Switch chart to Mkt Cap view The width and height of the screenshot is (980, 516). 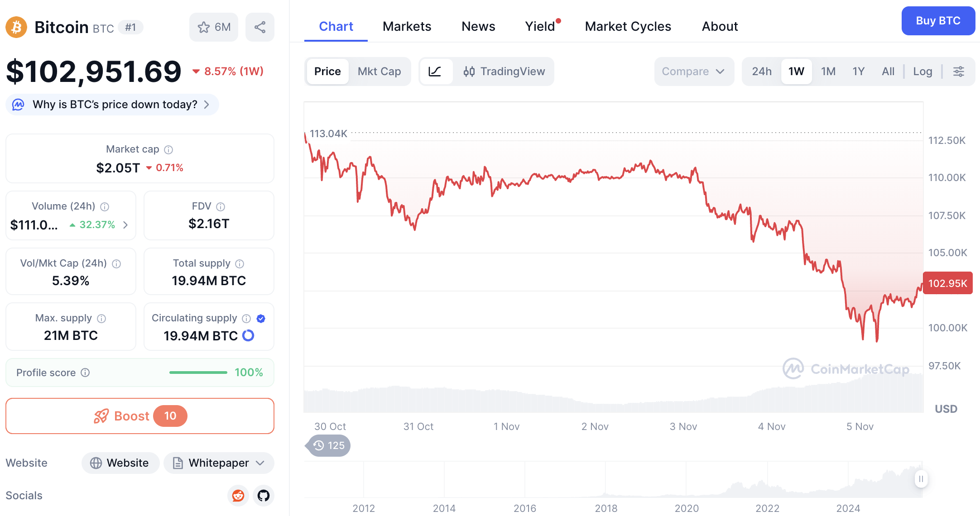pos(379,71)
